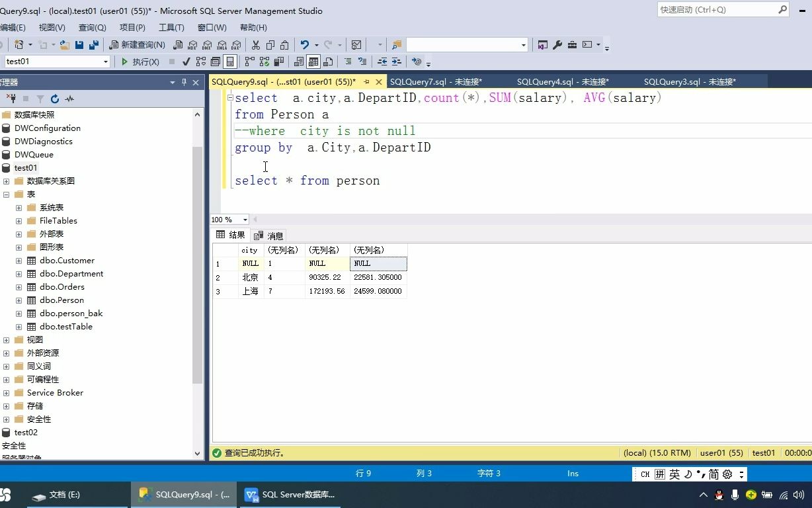
Task: Open the Object Explorer filter icon
Action: (x=40, y=99)
